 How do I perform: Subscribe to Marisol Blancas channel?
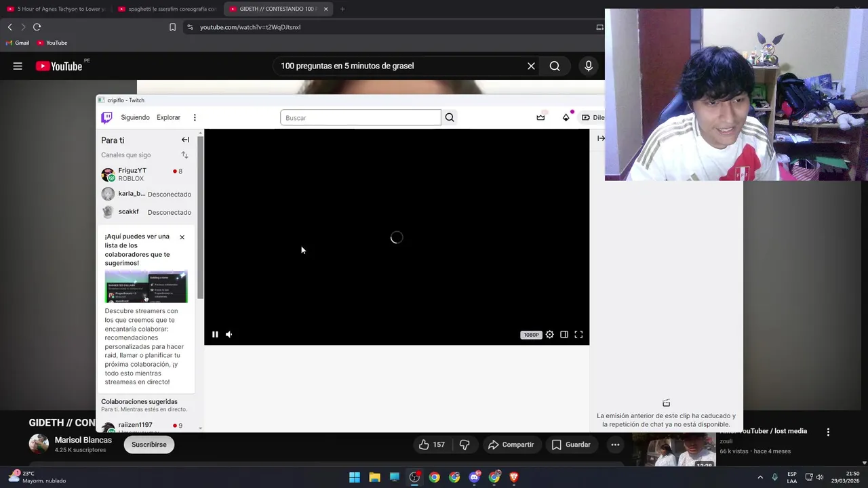(149, 445)
